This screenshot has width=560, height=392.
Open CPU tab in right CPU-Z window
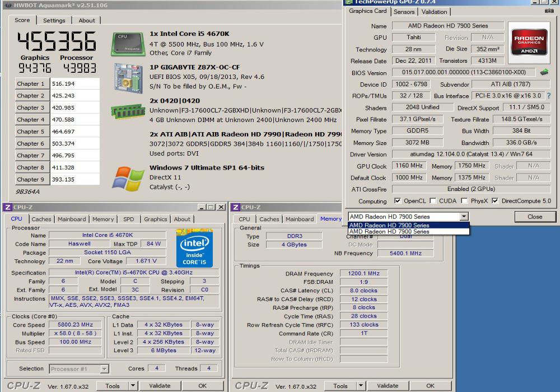coord(244,219)
